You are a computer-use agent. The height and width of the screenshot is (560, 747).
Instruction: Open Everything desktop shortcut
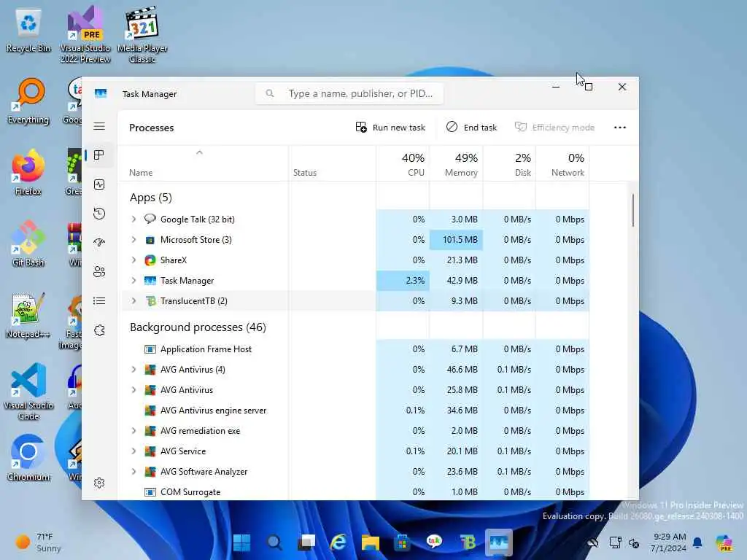coord(28,101)
